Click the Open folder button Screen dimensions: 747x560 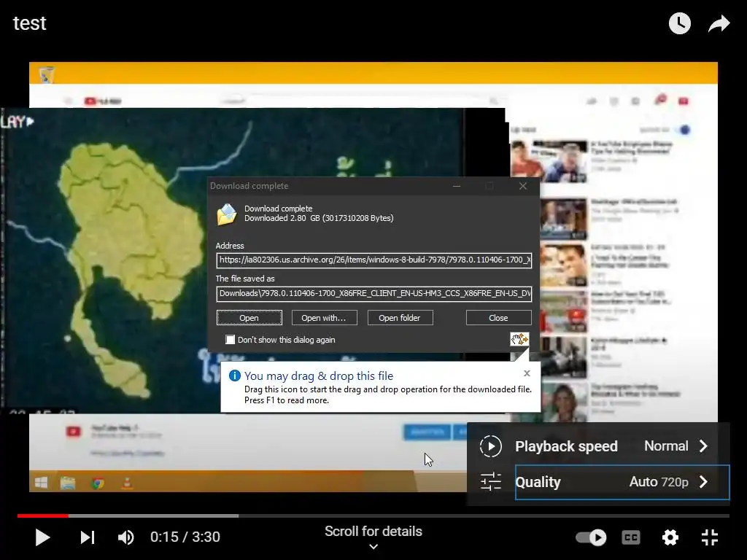tap(400, 318)
